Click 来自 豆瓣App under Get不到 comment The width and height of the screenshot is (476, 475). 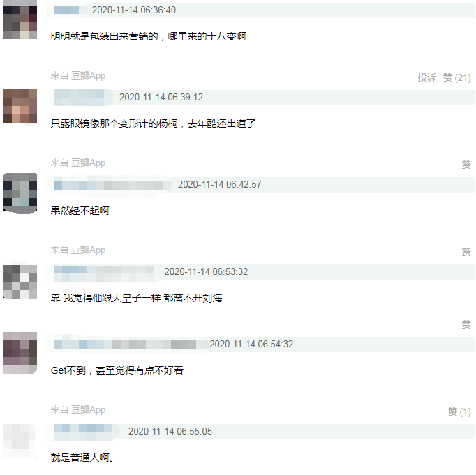[78, 410]
